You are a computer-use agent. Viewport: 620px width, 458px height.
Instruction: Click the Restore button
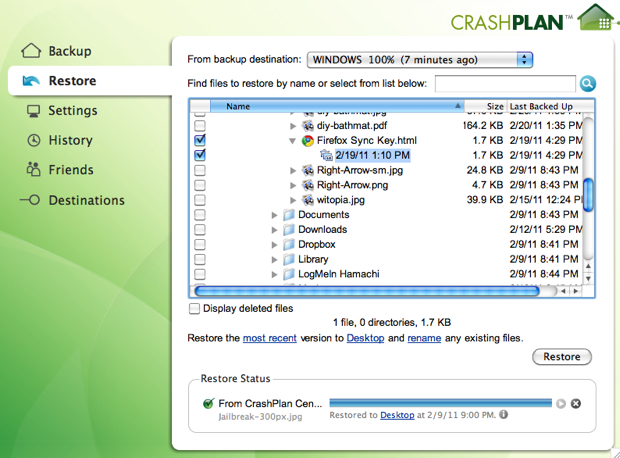(x=562, y=357)
